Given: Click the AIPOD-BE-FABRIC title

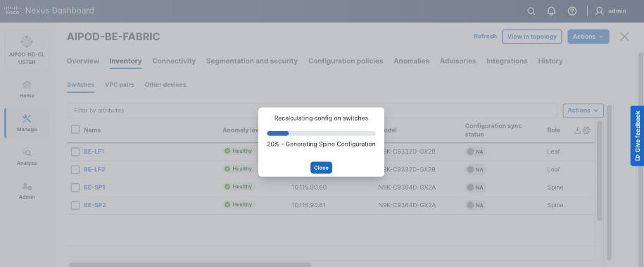Looking at the screenshot, I should pyautogui.click(x=113, y=37).
